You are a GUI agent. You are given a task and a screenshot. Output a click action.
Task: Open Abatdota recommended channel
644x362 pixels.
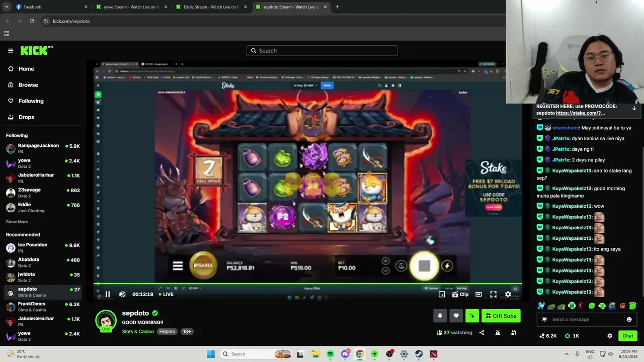pos(43,262)
